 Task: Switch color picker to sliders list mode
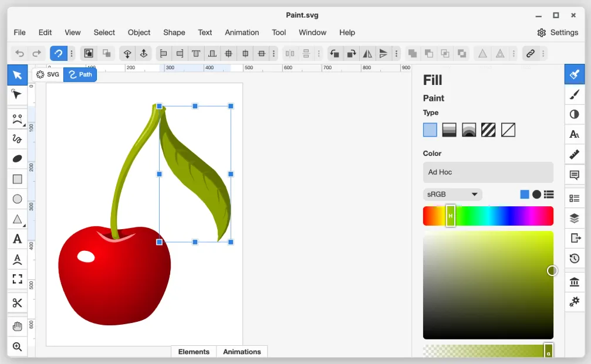pyautogui.click(x=549, y=194)
